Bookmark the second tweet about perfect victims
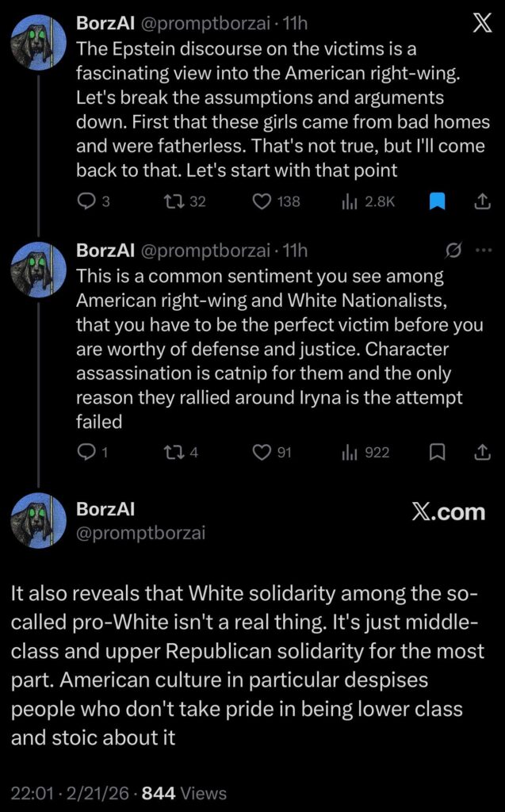The width and height of the screenshot is (505, 812). [438, 452]
